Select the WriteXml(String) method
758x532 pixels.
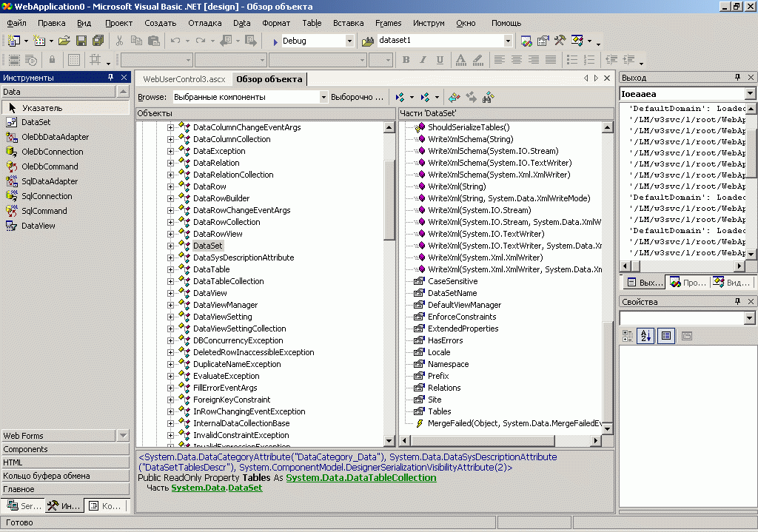[x=456, y=186]
